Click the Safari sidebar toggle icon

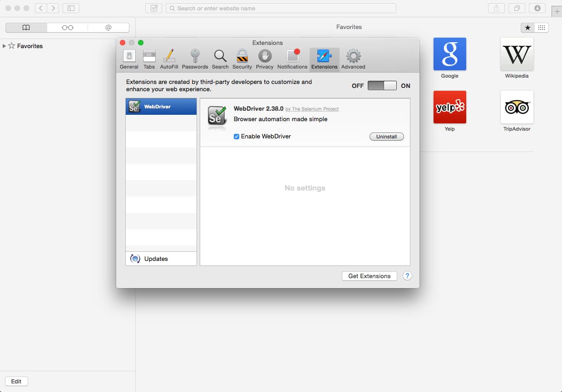click(x=71, y=8)
